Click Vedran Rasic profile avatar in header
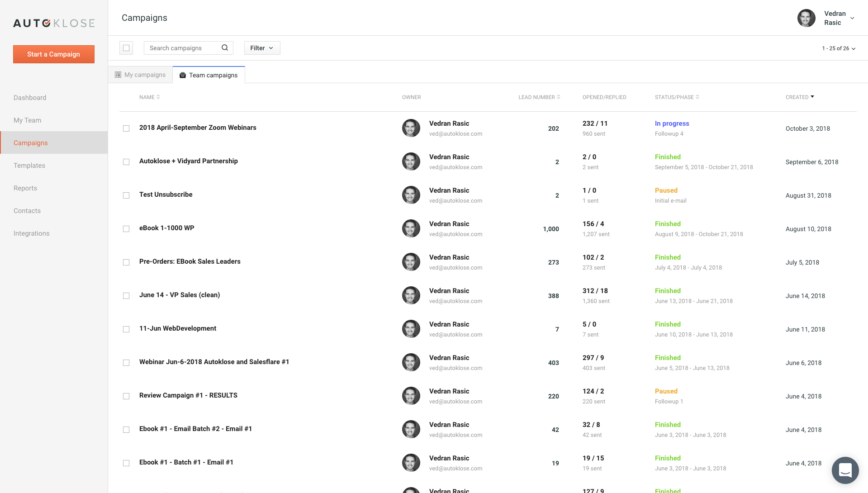Screen dimensions: 868x493 (x=806, y=18)
